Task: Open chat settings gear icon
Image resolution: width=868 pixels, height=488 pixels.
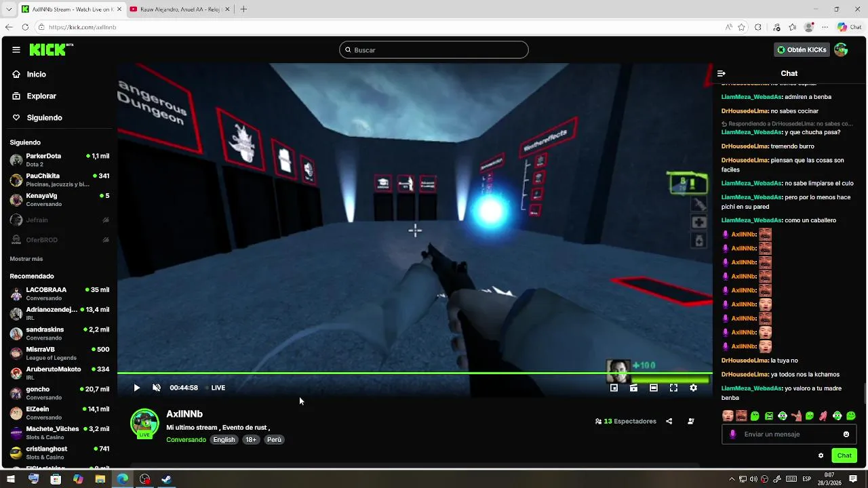Action: point(821,455)
